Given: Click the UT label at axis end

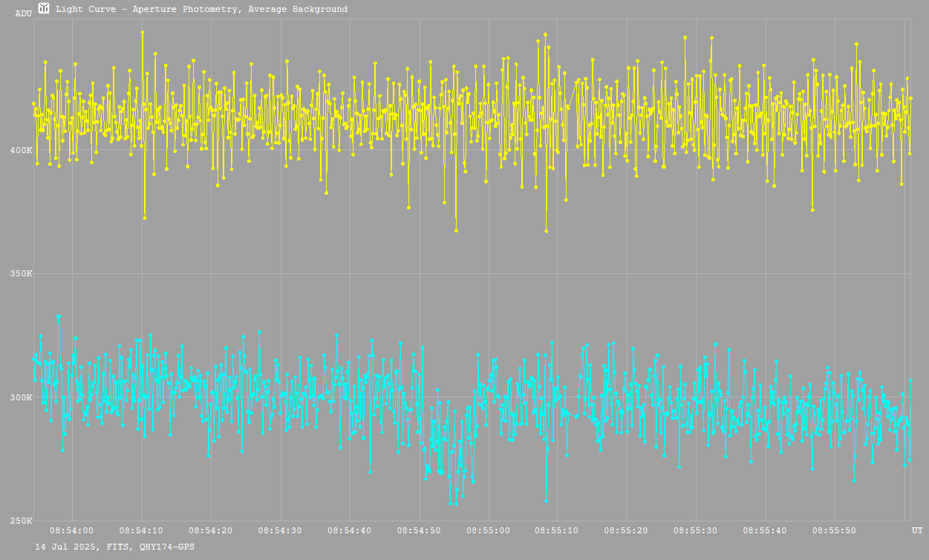Looking at the screenshot, I should click(916, 530).
